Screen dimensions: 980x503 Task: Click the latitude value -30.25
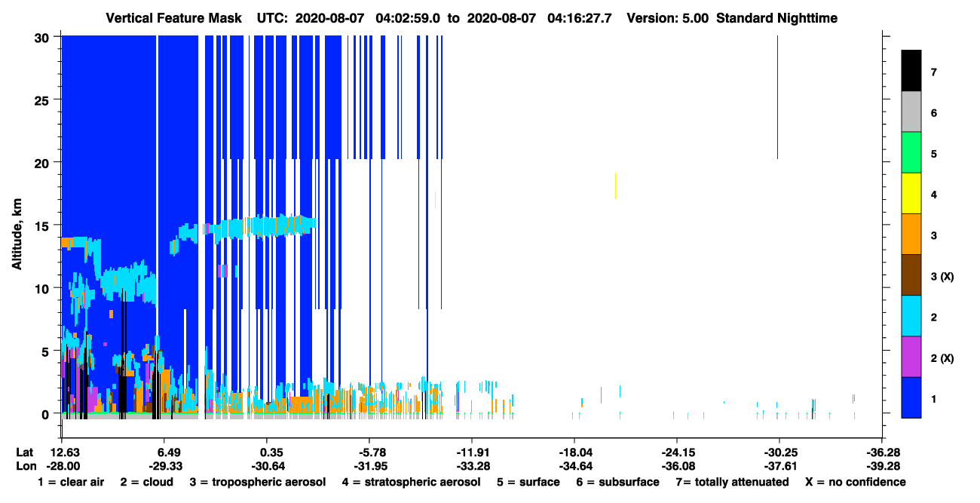[779, 452]
